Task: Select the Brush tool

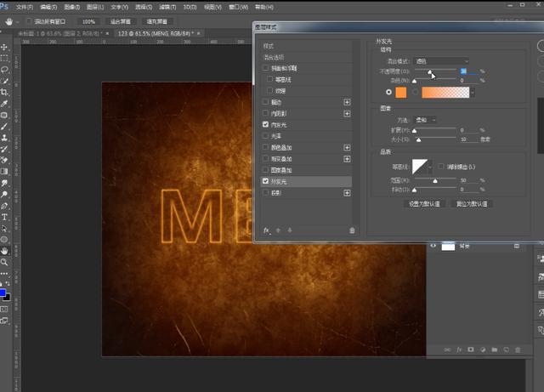Action: tap(4, 127)
